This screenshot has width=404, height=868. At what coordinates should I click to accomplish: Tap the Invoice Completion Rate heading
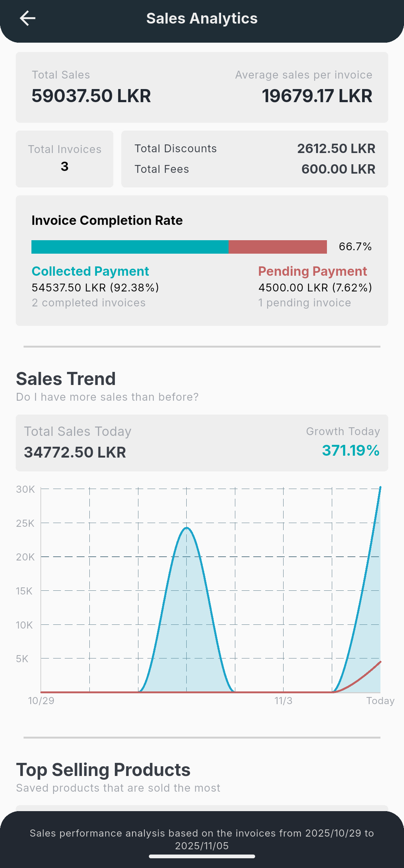point(107,220)
